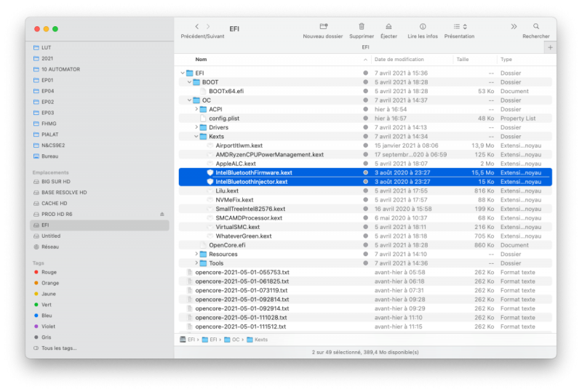Select BOOTx64.efi file

[365, 92]
